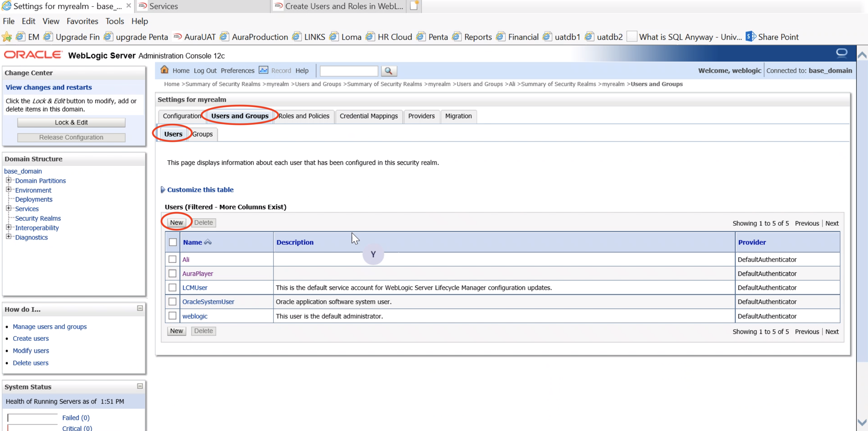
Task: Open the AuraUAT bookmark icon
Action: pos(178,37)
